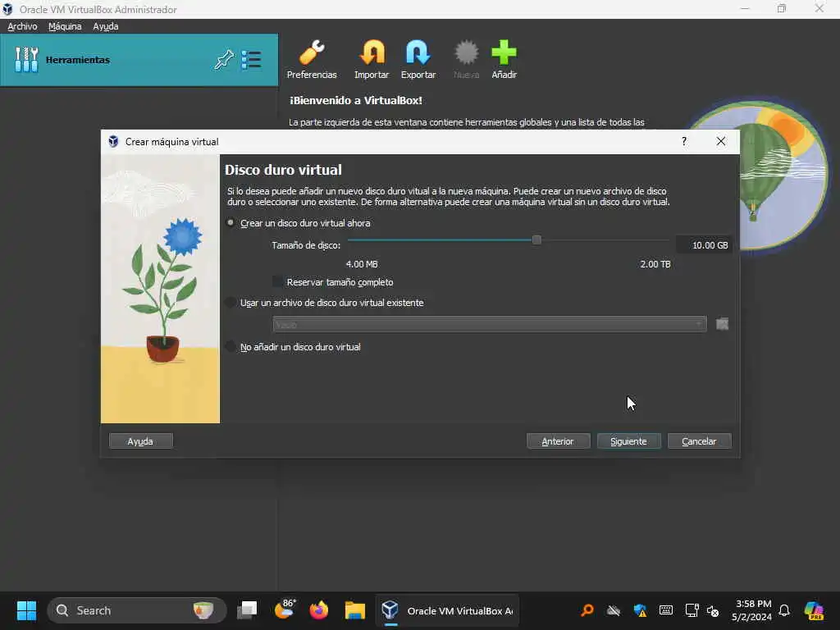Click the Herramientas tools icon

[26, 59]
